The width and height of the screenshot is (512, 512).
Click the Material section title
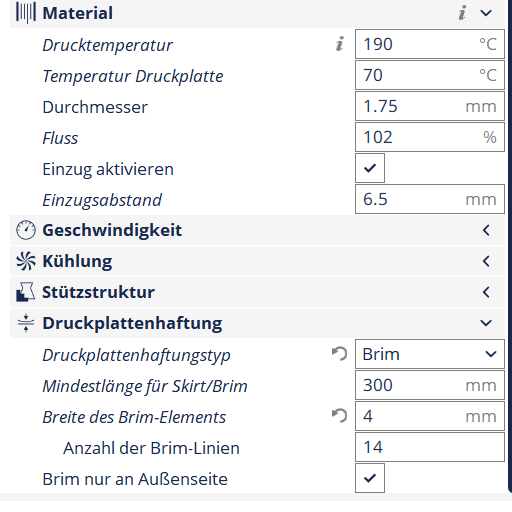click(78, 13)
